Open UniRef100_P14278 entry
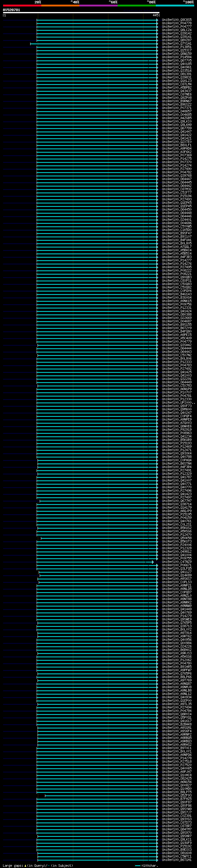This screenshot has width=197, height=868. pos(177,758)
